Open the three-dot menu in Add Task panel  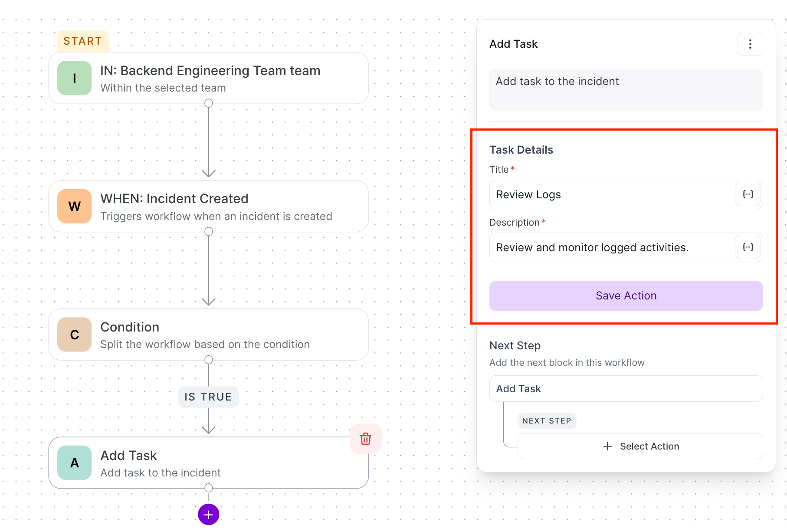point(750,44)
